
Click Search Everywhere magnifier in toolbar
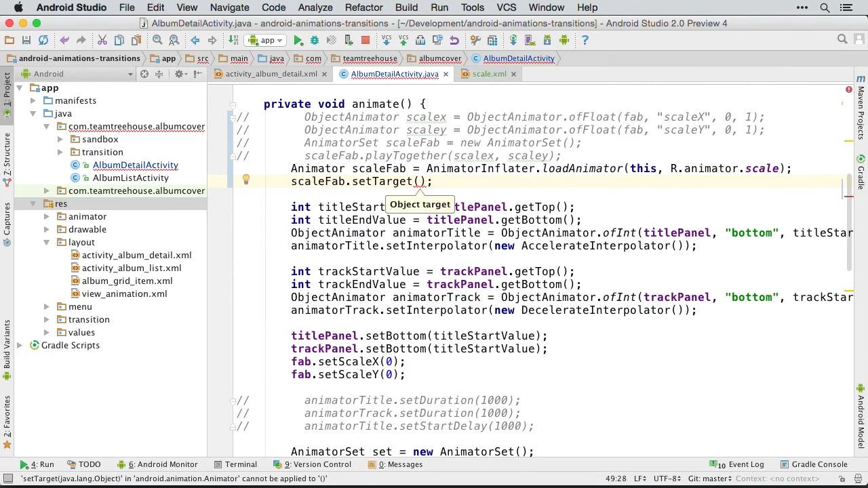click(842, 39)
